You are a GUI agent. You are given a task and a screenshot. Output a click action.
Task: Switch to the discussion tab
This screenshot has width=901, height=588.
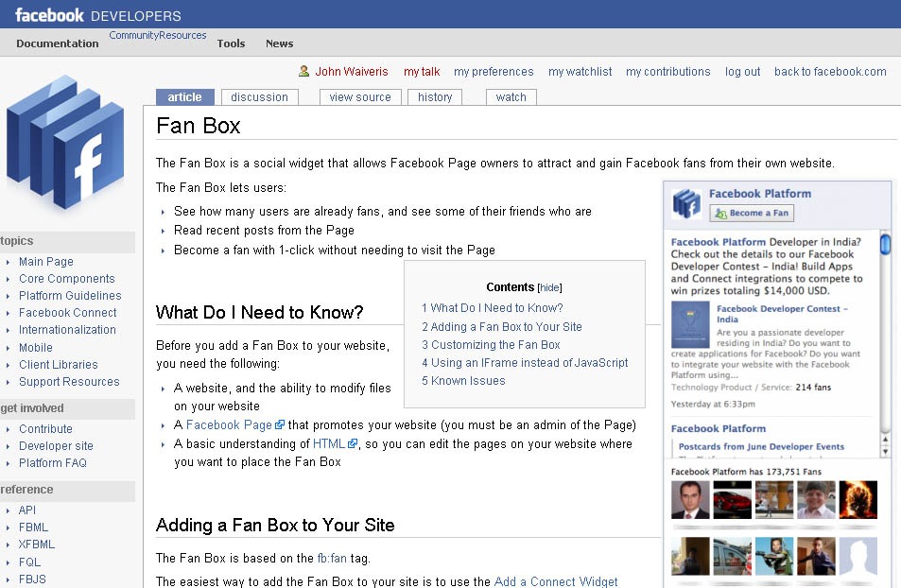point(260,97)
